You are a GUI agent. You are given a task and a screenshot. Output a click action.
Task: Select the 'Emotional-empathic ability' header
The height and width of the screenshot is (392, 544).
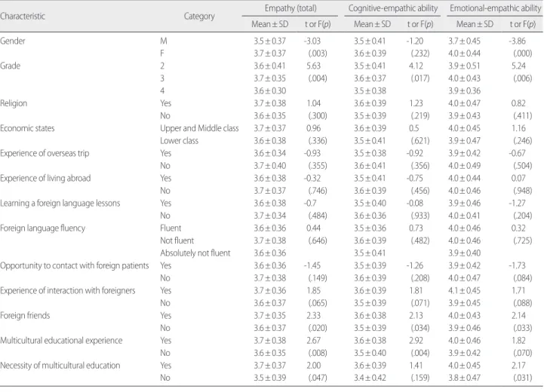click(x=495, y=8)
